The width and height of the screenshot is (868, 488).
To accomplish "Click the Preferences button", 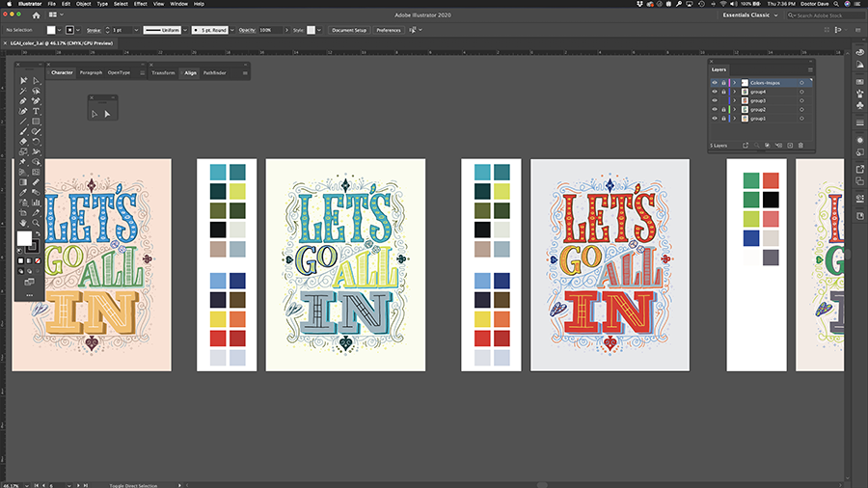I will (388, 30).
